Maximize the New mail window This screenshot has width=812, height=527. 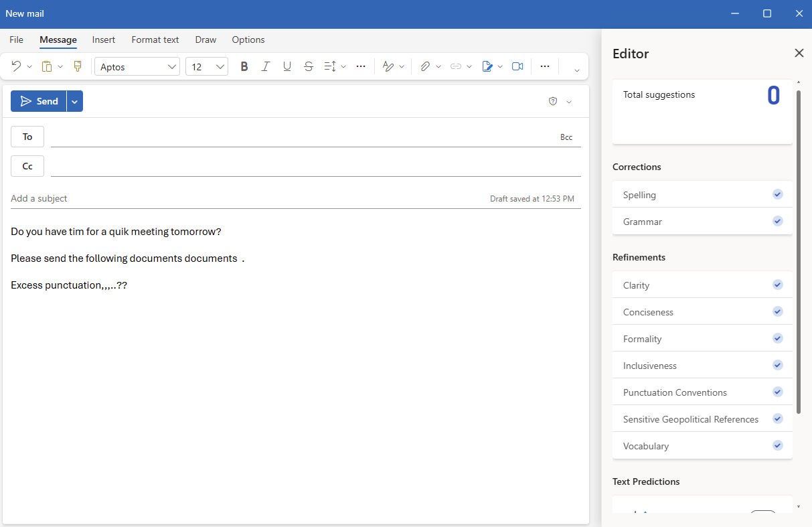[x=767, y=13]
